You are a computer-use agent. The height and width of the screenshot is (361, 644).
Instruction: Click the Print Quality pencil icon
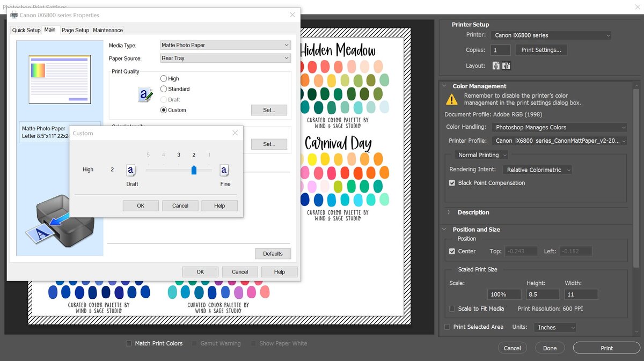[145, 95]
